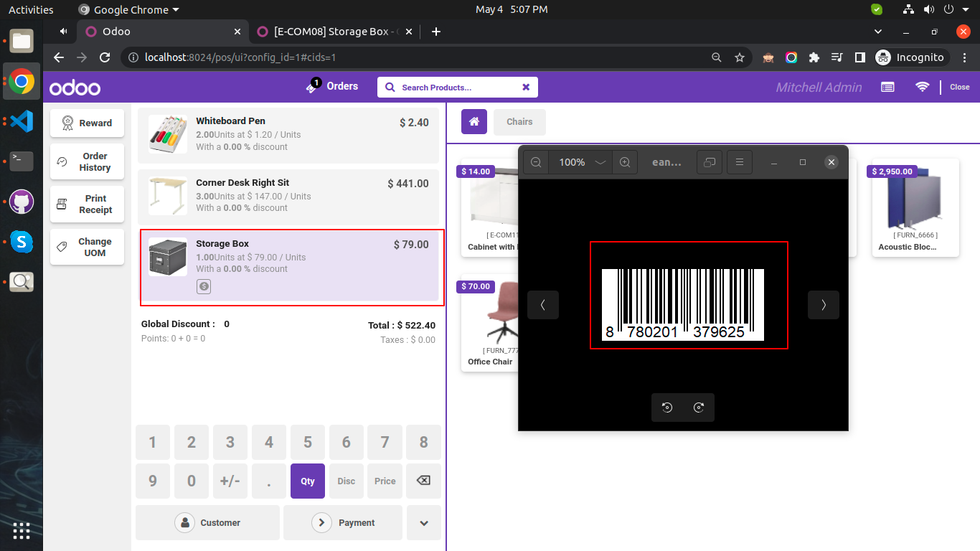Zoom out in image viewer

pos(536,162)
